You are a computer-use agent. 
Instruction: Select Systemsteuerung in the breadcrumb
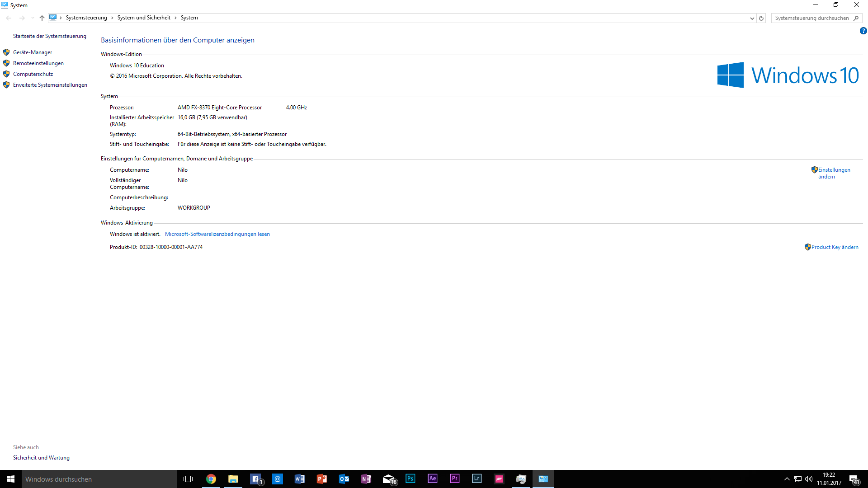(86, 18)
